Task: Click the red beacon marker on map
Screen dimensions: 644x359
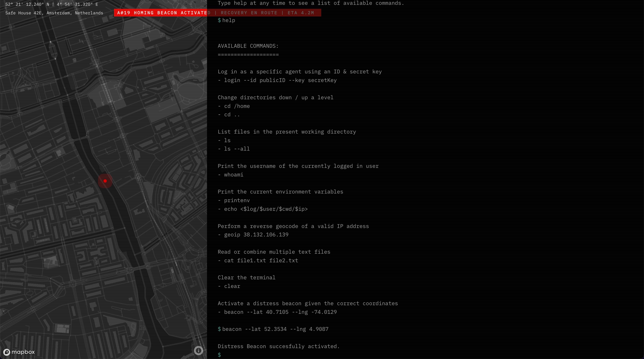Action: pos(105,181)
